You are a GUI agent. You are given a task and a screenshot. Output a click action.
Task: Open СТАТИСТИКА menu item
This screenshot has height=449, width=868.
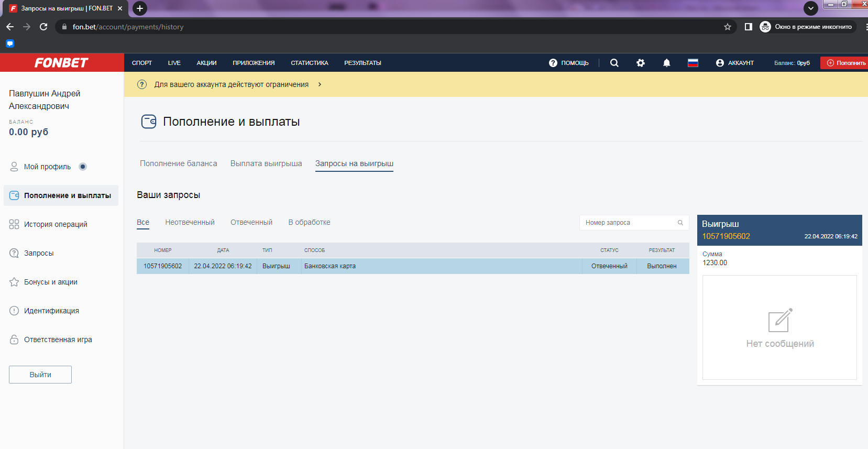pyautogui.click(x=310, y=63)
